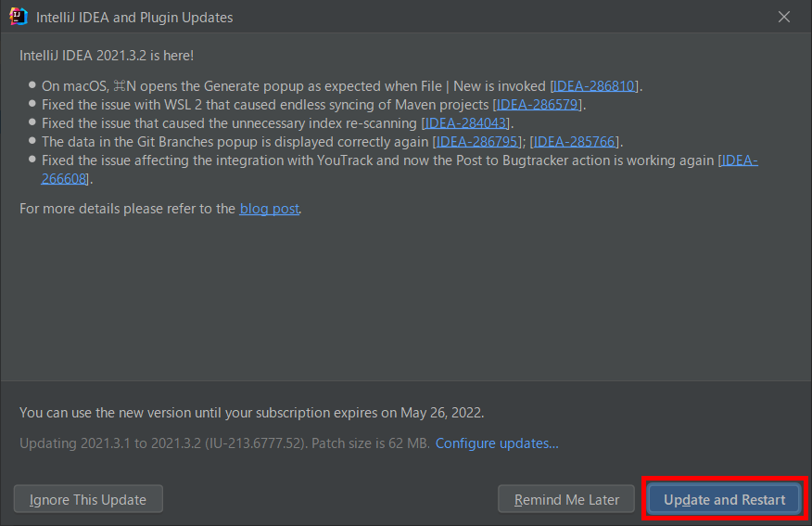Follow the blog post link
This screenshot has height=526, width=812.
(x=270, y=209)
